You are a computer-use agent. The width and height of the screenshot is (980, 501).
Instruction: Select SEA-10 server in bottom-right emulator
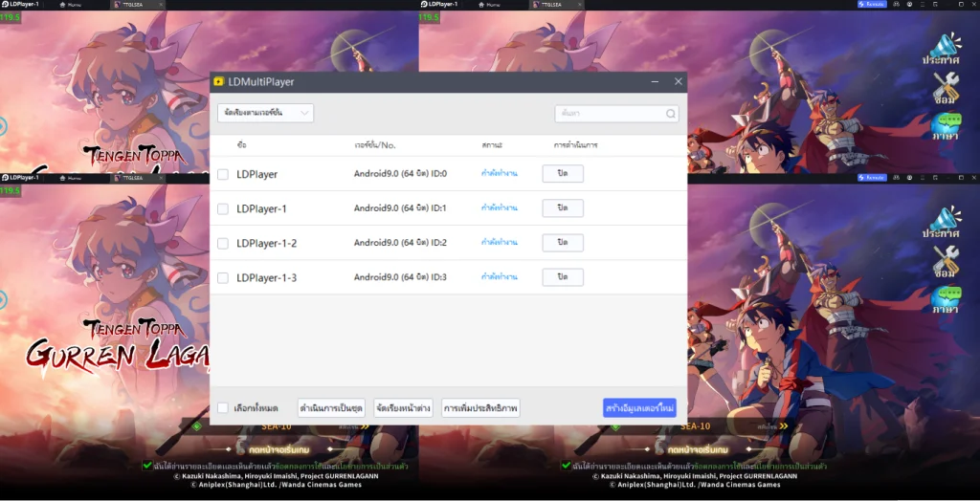point(695,426)
